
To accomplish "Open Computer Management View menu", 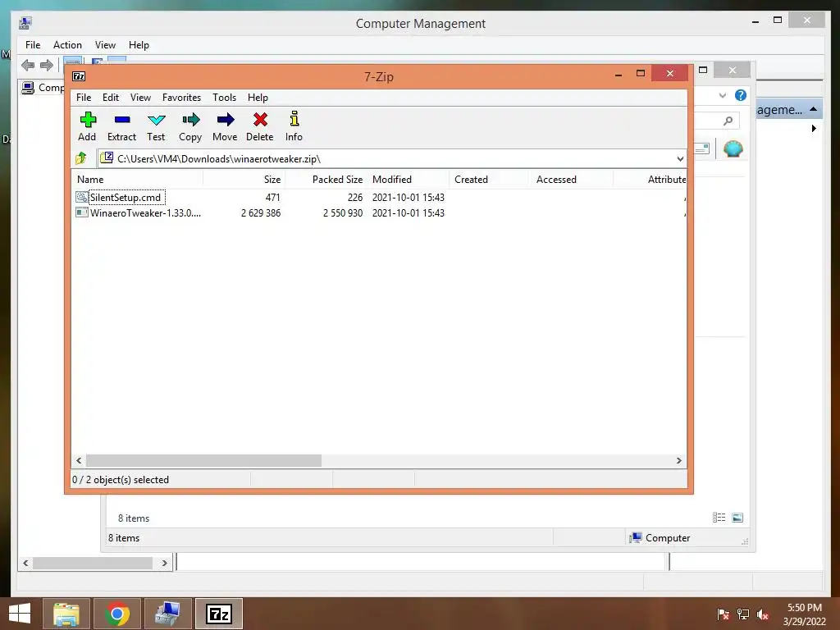I will 105,45.
